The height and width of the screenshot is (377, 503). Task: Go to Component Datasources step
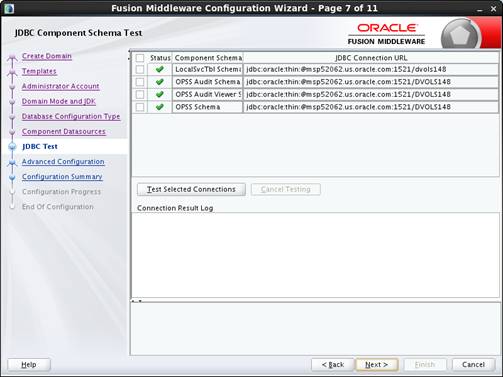point(64,131)
